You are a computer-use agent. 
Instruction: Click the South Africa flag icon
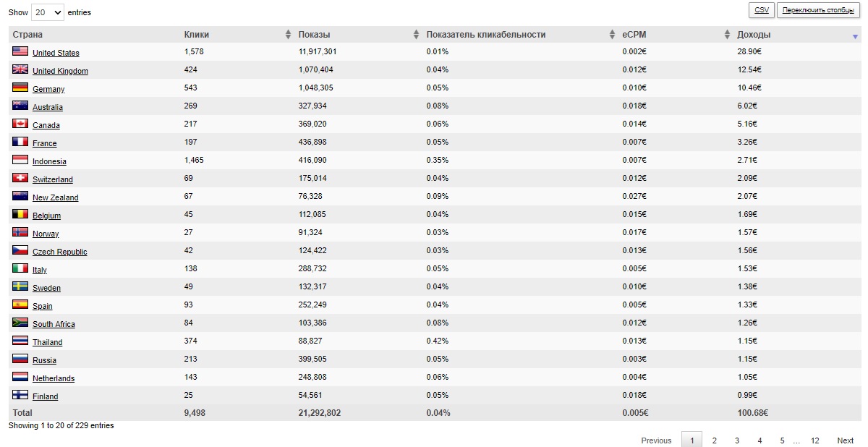click(20, 323)
